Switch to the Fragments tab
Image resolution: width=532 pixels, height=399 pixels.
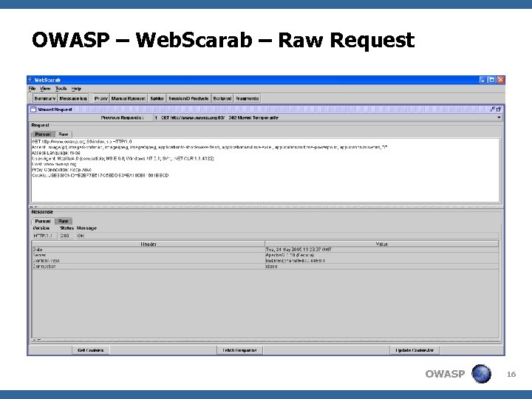coord(248,98)
